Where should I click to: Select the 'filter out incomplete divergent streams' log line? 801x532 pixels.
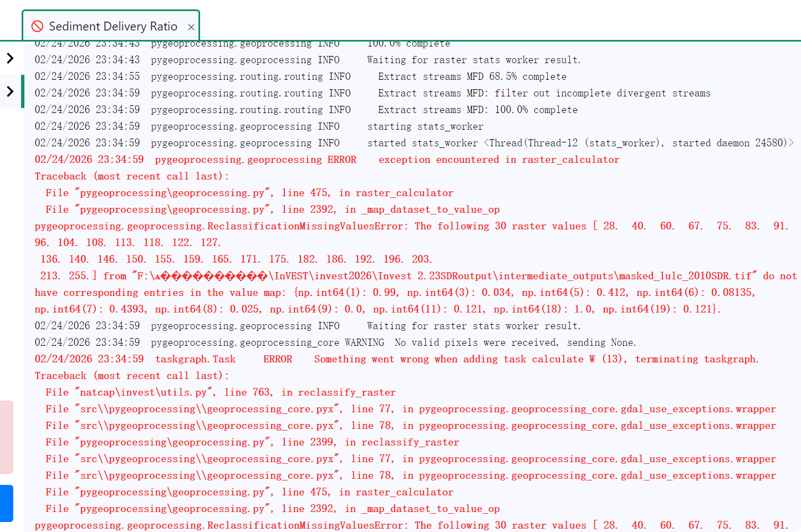373,93
